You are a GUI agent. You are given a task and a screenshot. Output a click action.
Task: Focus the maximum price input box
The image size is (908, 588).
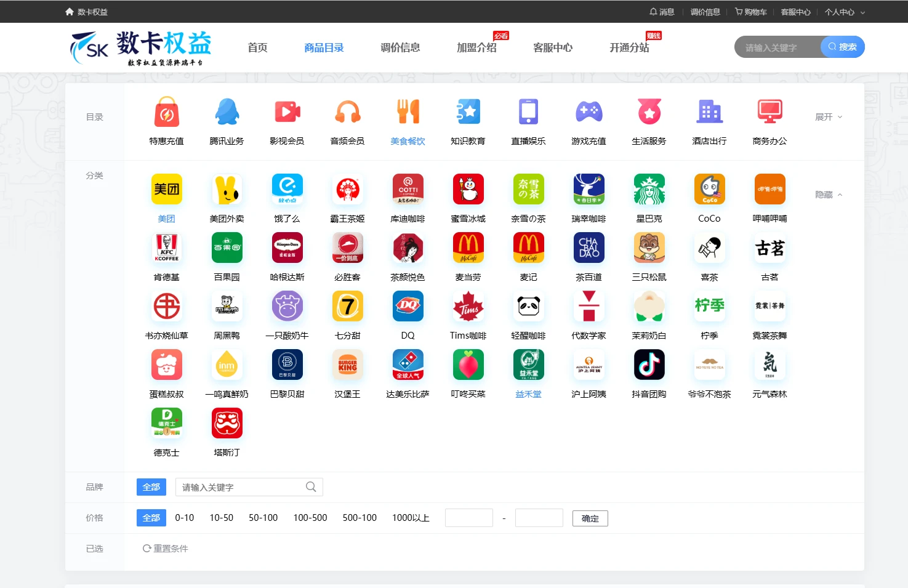[x=539, y=518]
